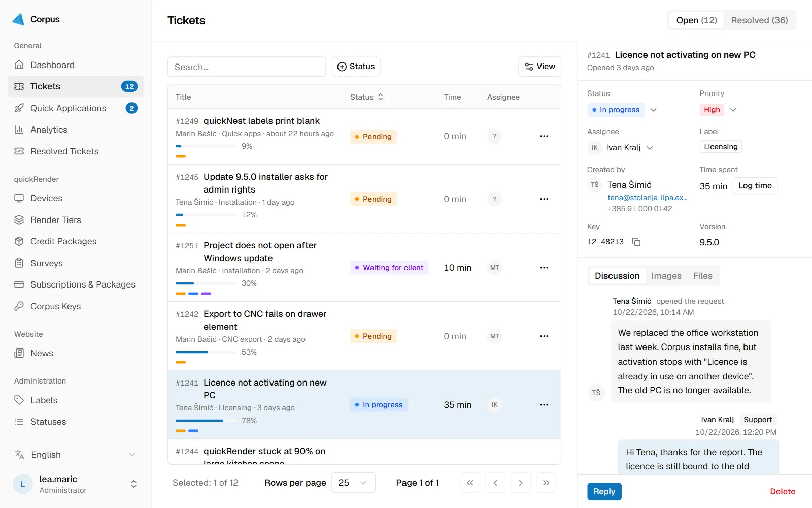Open the High priority dropdown
The image size is (812, 508).
[x=719, y=110]
